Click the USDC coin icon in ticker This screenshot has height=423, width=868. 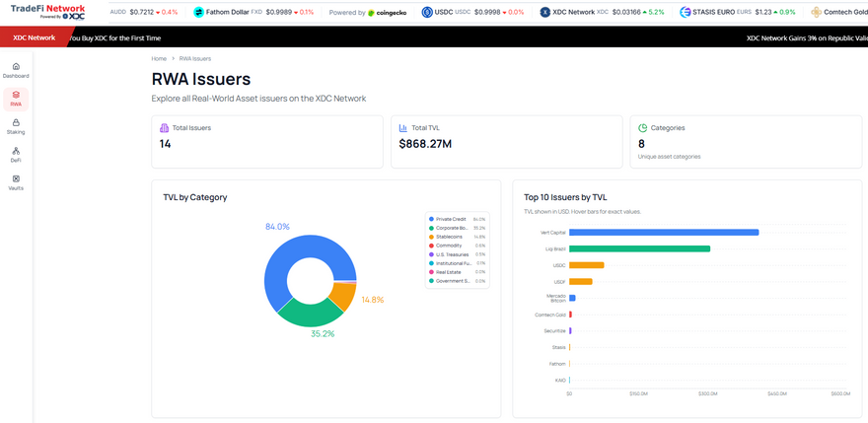[x=427, y=12]
